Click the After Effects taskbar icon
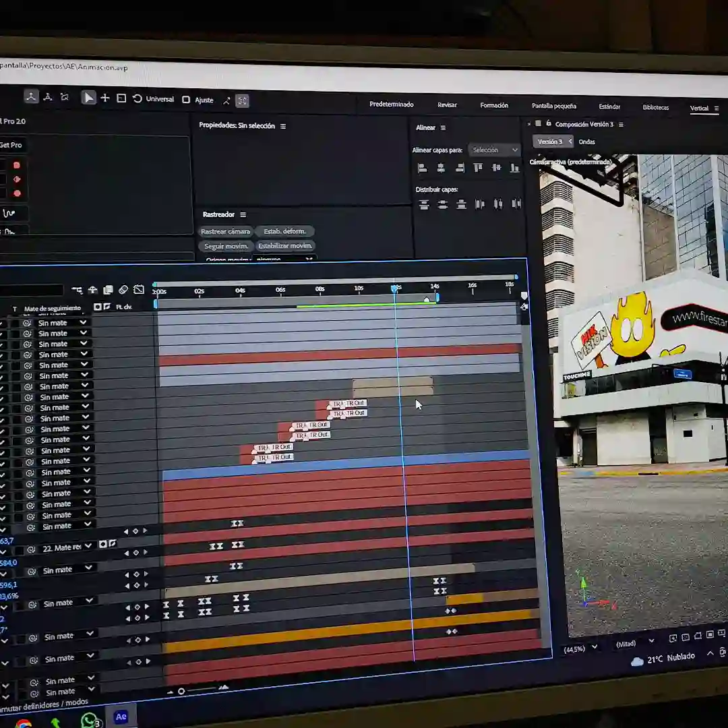Image resolution: width=728 pixels, height=728 pixels. pos(121,717)
